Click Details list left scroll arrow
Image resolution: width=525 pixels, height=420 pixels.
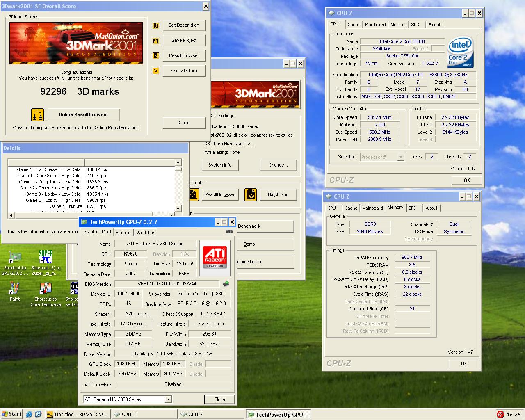(11, 215)
